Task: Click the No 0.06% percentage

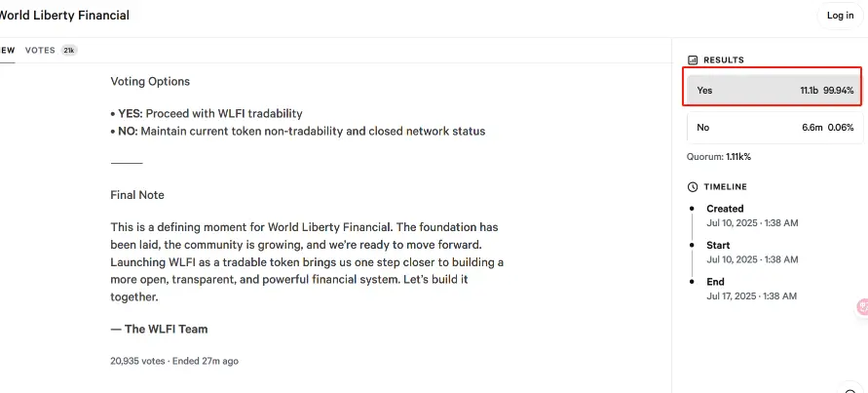Action: (839, 128)
